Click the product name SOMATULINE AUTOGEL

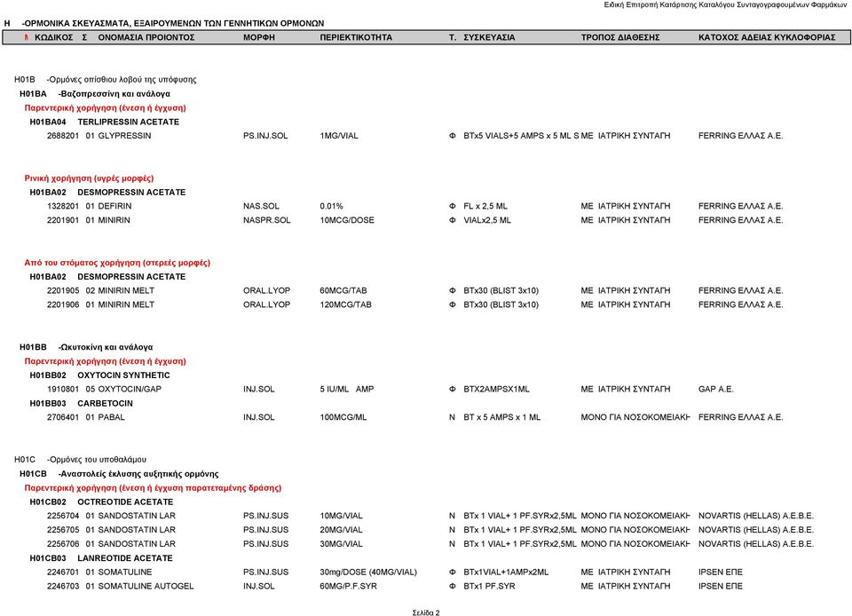(x=146, y=586)
